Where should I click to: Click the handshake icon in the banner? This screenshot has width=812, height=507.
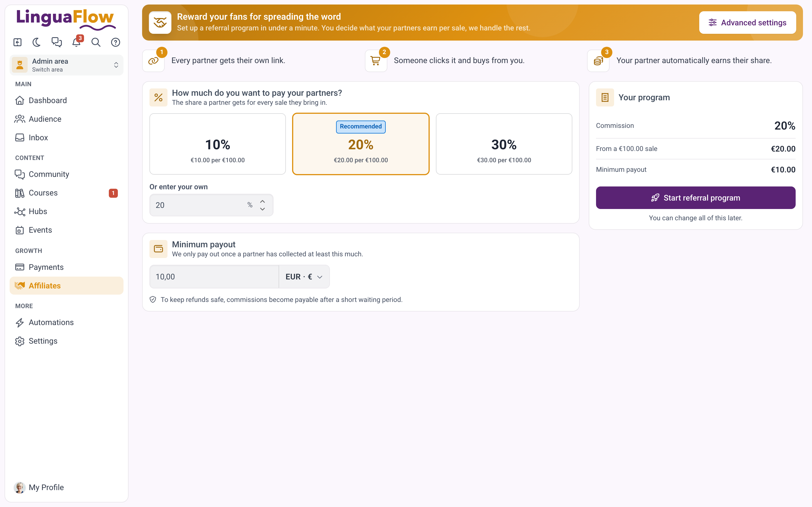(160, 23)
